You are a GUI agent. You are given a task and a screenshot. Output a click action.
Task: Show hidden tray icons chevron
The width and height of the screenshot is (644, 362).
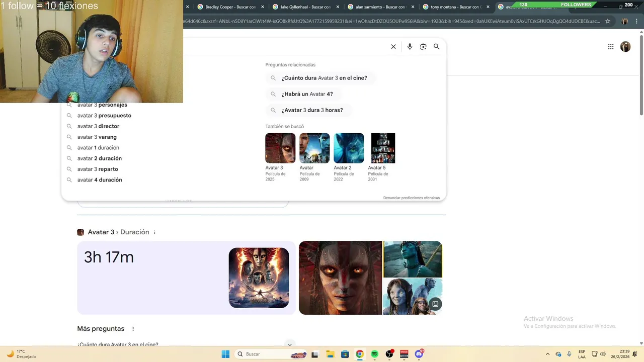548,354
